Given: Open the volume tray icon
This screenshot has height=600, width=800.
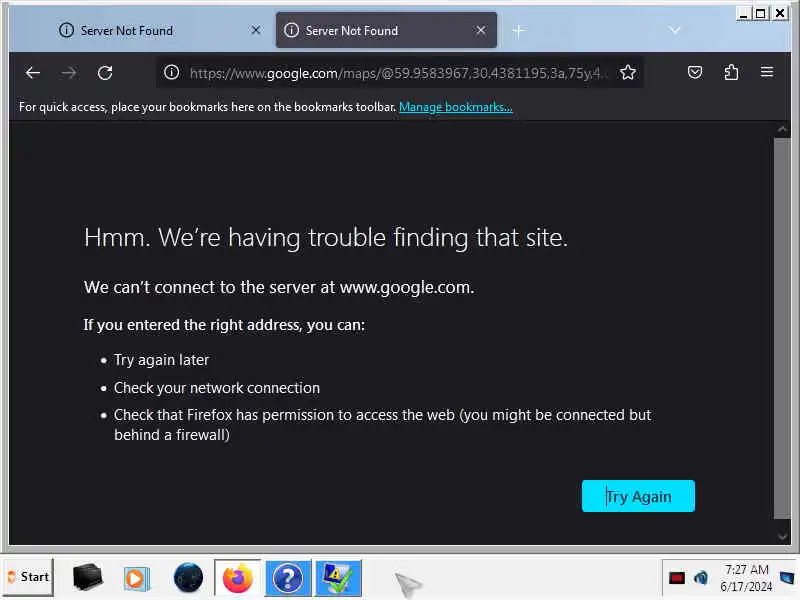Looking at the screenshot, I should click(701, 578).
